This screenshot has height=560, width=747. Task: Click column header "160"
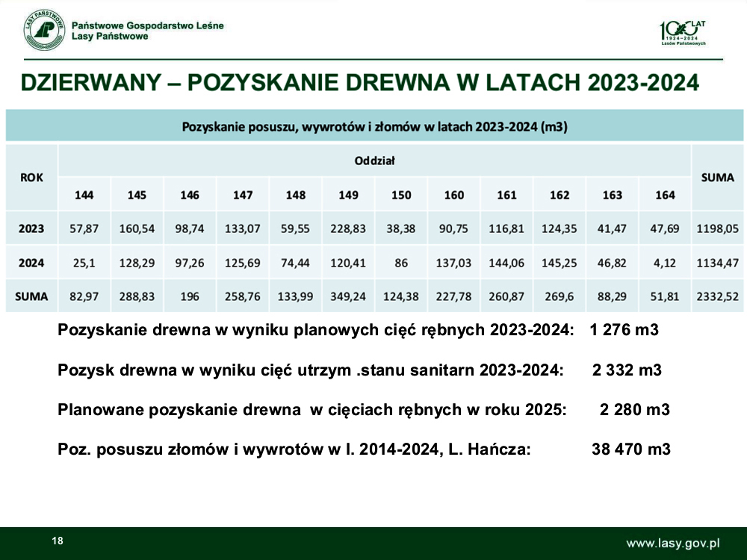tap(454, 195)
